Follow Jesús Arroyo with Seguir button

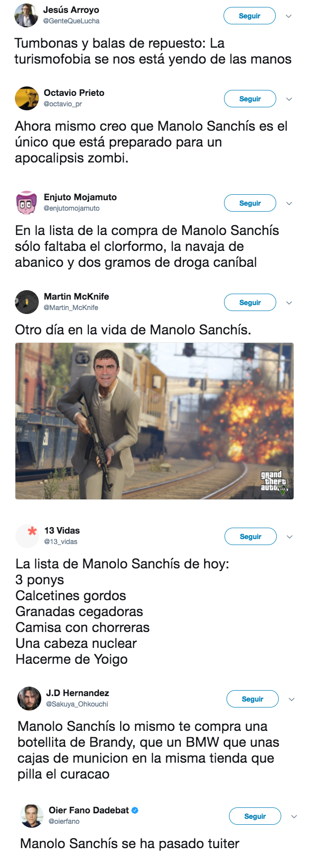[x=249, y=16]
